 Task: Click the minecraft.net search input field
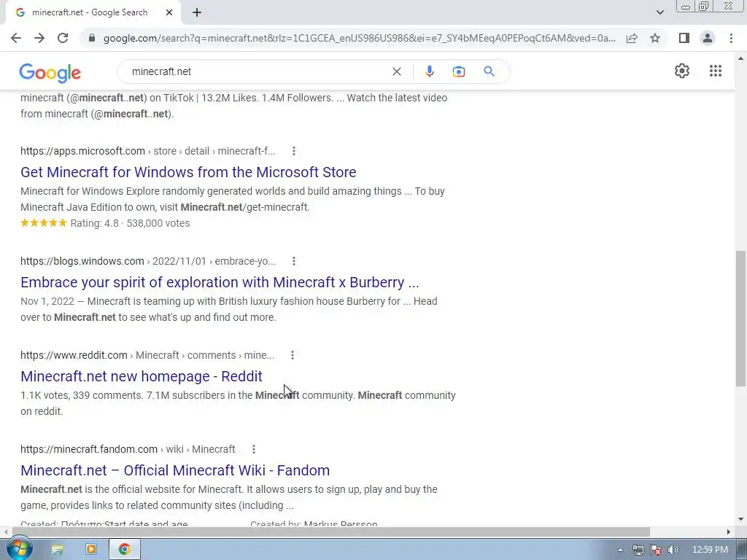pyautogui.click(x=258, y=71)
